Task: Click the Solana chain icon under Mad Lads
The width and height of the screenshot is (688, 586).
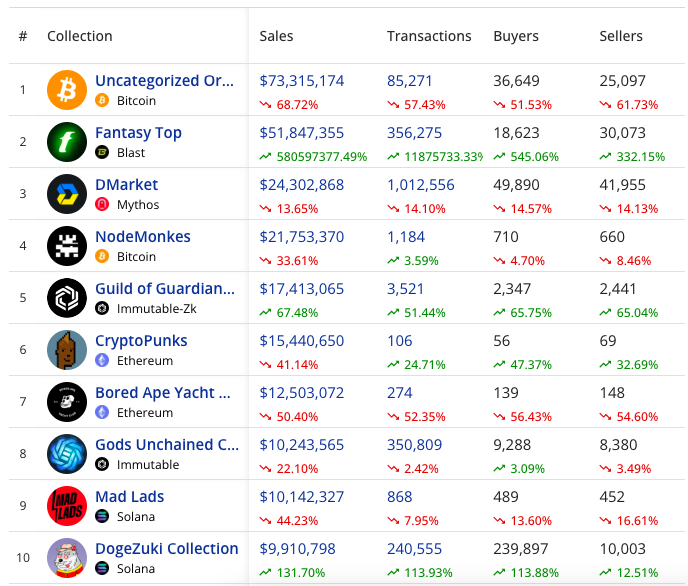Action: point(102,516)
